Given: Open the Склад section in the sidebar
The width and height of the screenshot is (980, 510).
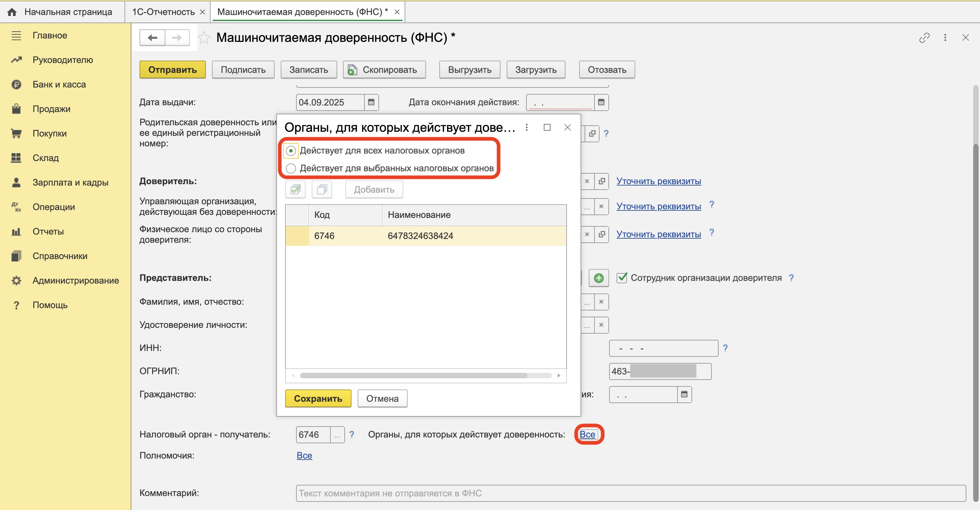Looking at the screenshot, I should click(x=46, y=158).
